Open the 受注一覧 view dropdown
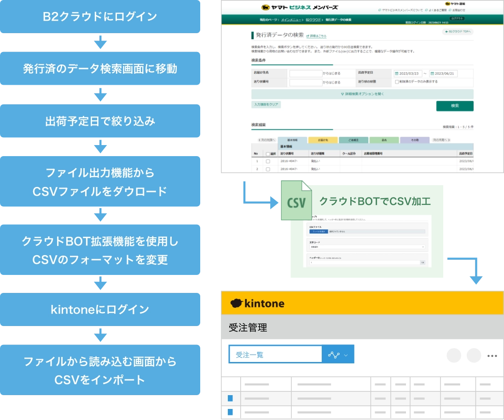 [345, 355]
